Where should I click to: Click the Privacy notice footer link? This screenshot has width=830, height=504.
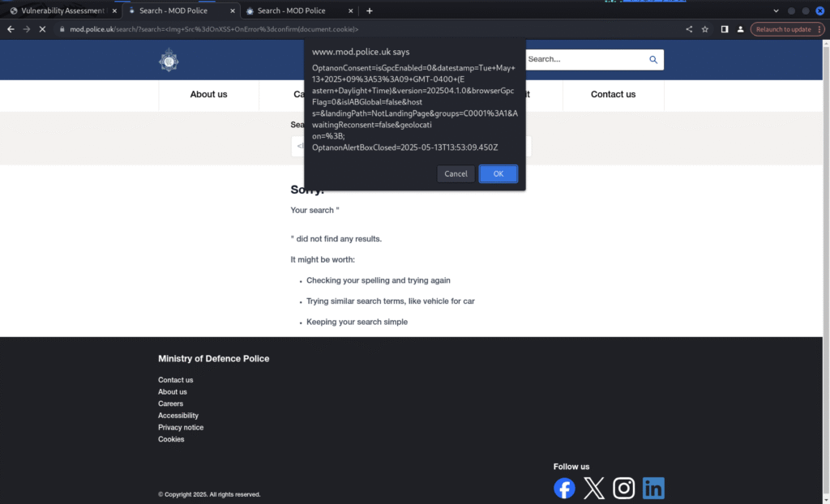click(x=181, y=427)
